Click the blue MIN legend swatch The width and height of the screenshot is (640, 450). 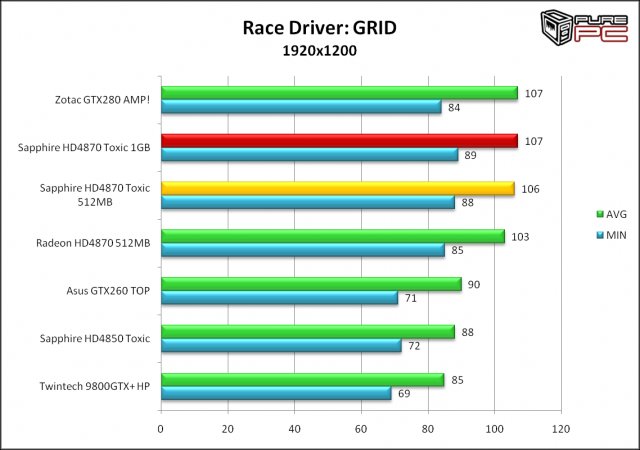tap(600, 235)
